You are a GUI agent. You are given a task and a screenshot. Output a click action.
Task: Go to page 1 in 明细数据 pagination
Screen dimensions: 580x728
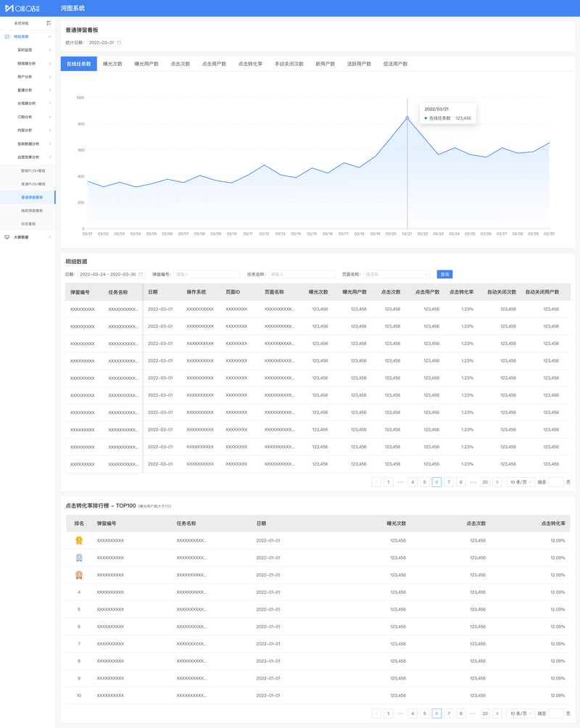388,482
